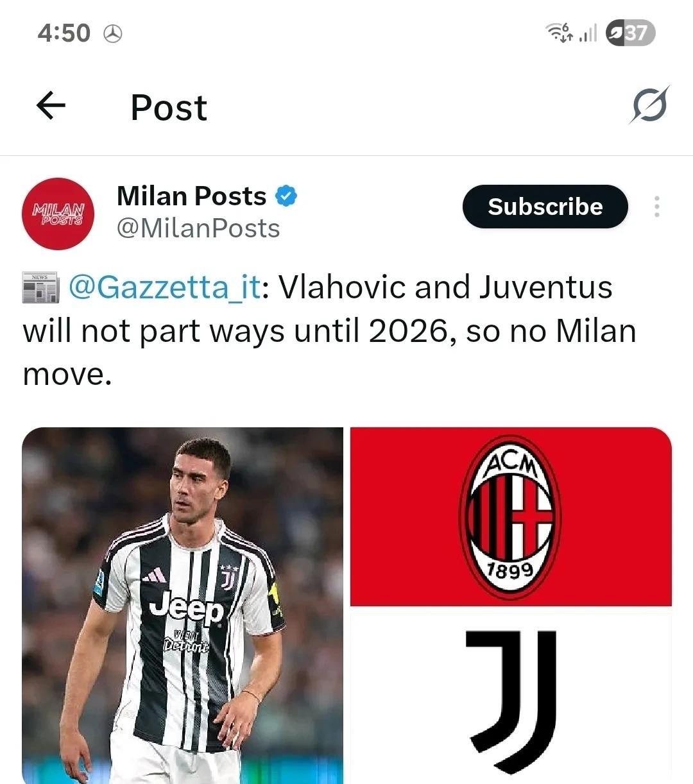
Task: Tap the Mercedes notification icon
Action: pos(113,33)
